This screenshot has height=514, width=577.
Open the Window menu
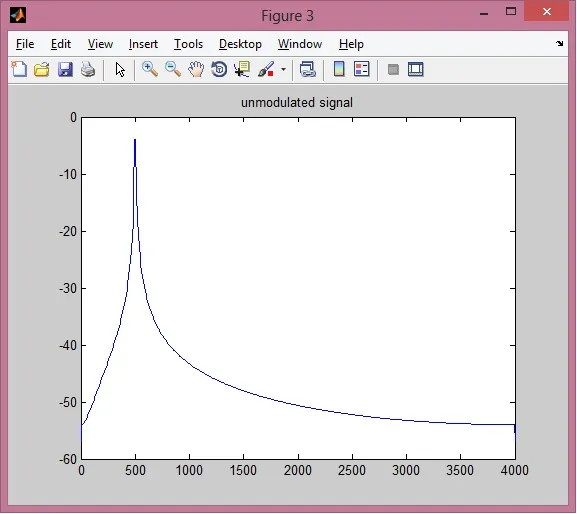(x=300, y=44)
